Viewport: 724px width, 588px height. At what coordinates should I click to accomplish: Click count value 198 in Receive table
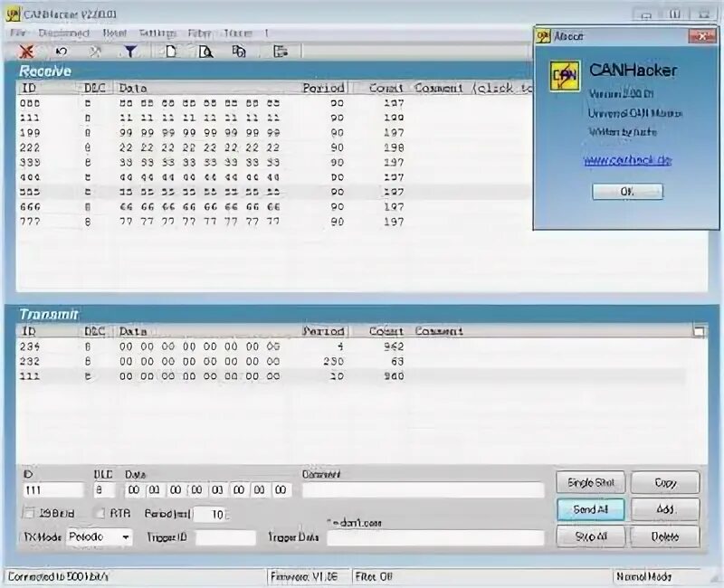coord(394,147)
